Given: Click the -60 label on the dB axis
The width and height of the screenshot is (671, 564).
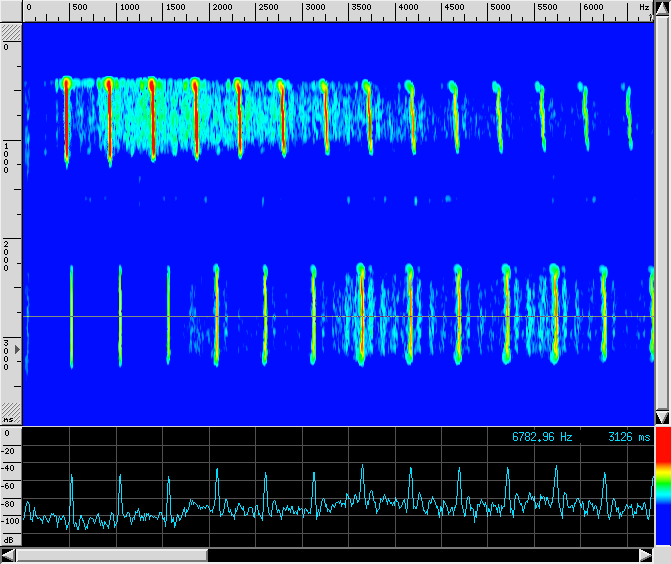Looking at the screenshot, I should click(10, 486).
